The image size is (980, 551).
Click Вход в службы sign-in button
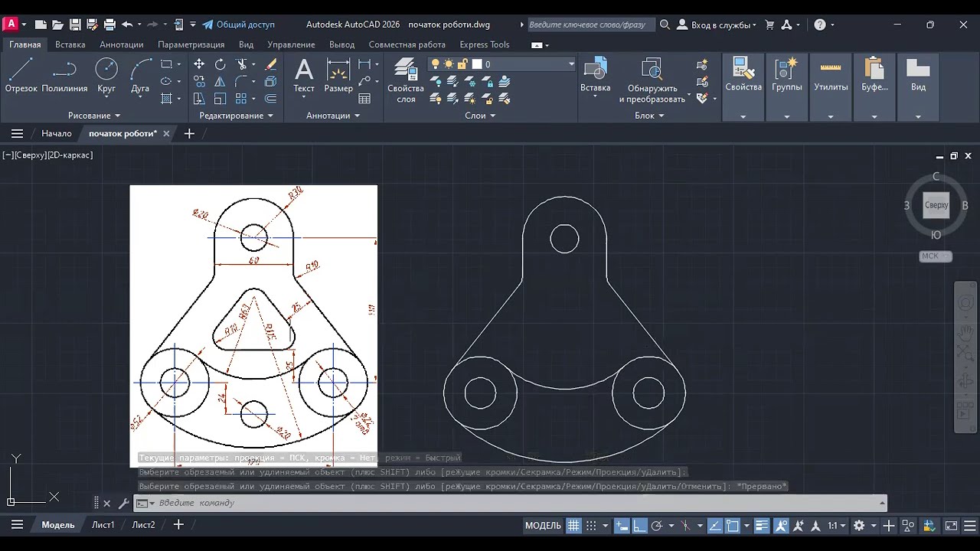[x=716, y=24]
